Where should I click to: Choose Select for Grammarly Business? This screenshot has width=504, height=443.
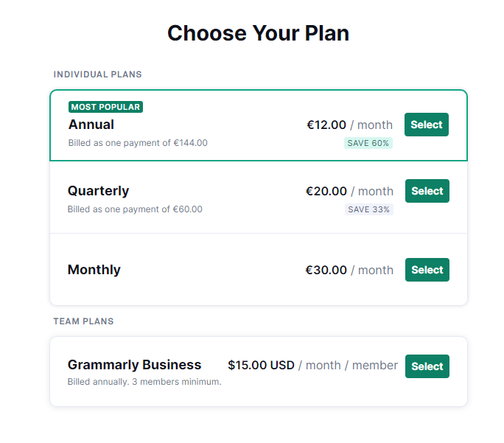427,366
